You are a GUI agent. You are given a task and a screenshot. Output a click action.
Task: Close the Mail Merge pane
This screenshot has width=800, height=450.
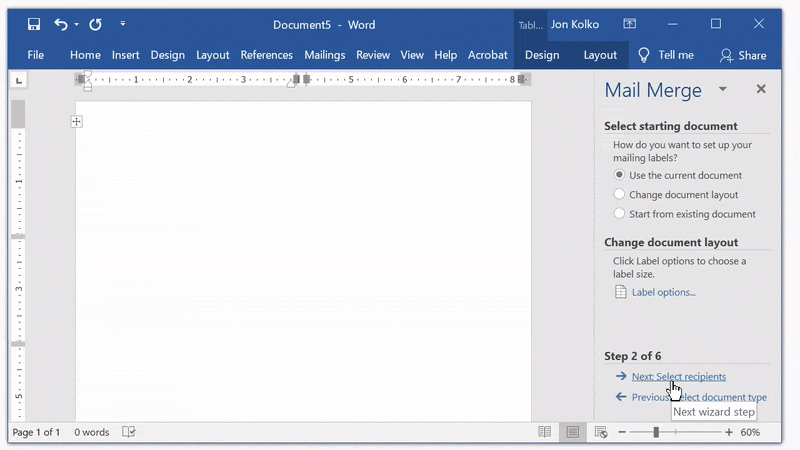coord(761,89)
